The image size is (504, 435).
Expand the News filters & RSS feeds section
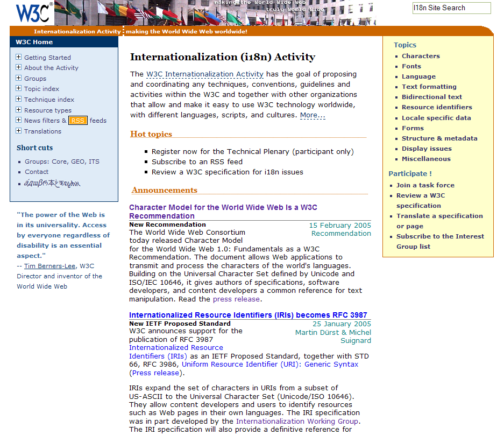(x=19, y=120)
